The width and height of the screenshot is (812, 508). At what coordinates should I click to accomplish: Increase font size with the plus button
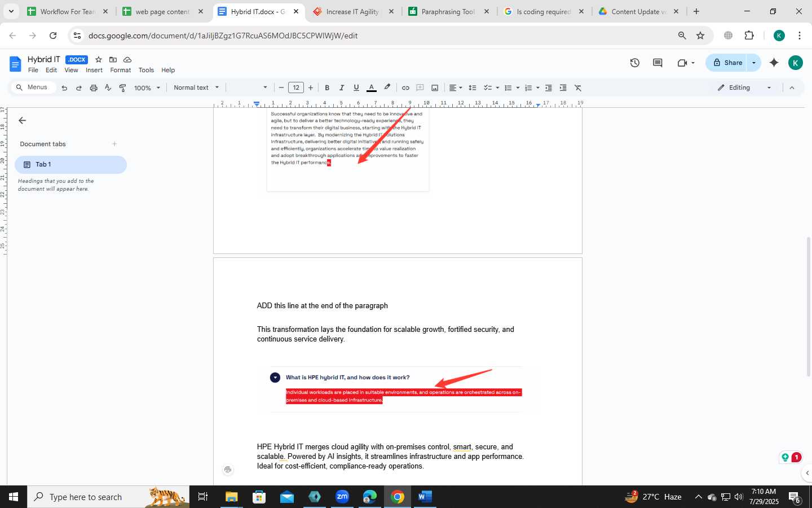311,87
